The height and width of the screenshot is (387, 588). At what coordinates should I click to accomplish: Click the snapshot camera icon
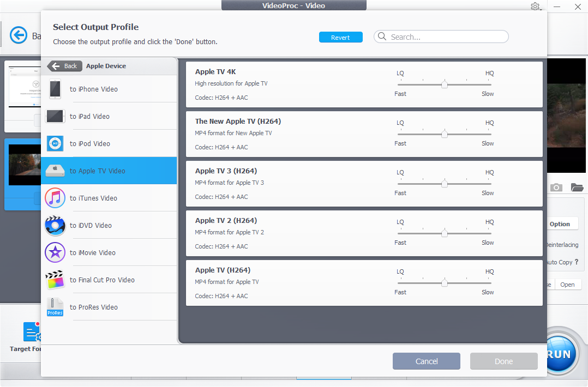coord(556,188)
